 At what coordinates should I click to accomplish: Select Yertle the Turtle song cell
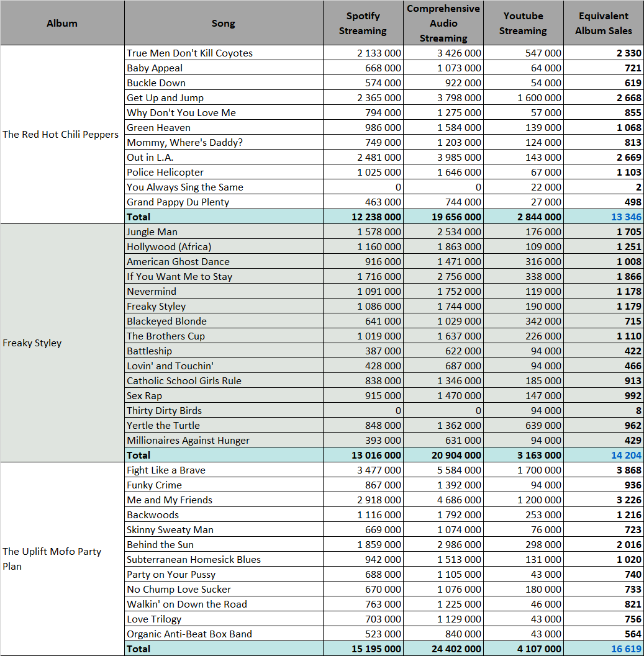(x=224, y=426)
